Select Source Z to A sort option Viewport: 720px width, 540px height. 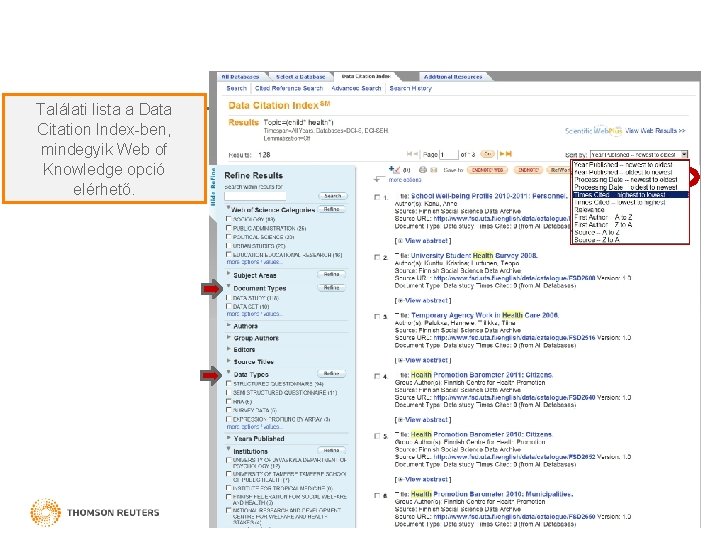click(596, 240)
